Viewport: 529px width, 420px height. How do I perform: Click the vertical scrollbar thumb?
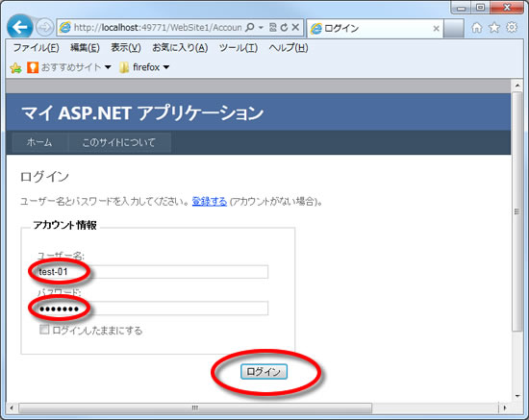(517, 211)
